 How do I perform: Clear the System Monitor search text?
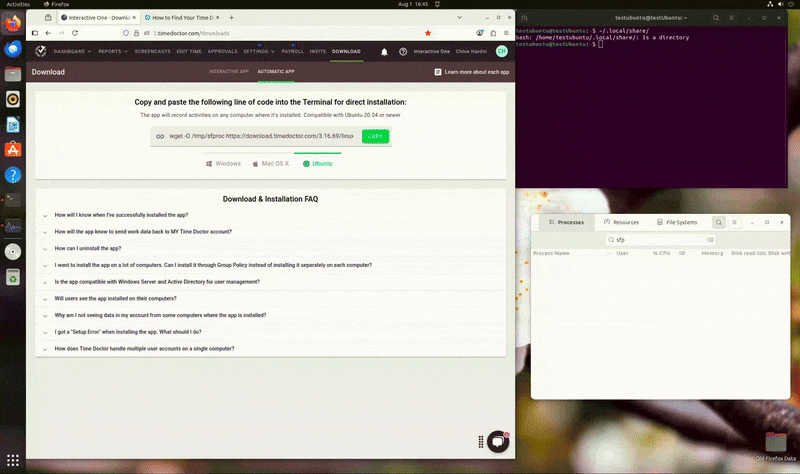pos(710,240)
